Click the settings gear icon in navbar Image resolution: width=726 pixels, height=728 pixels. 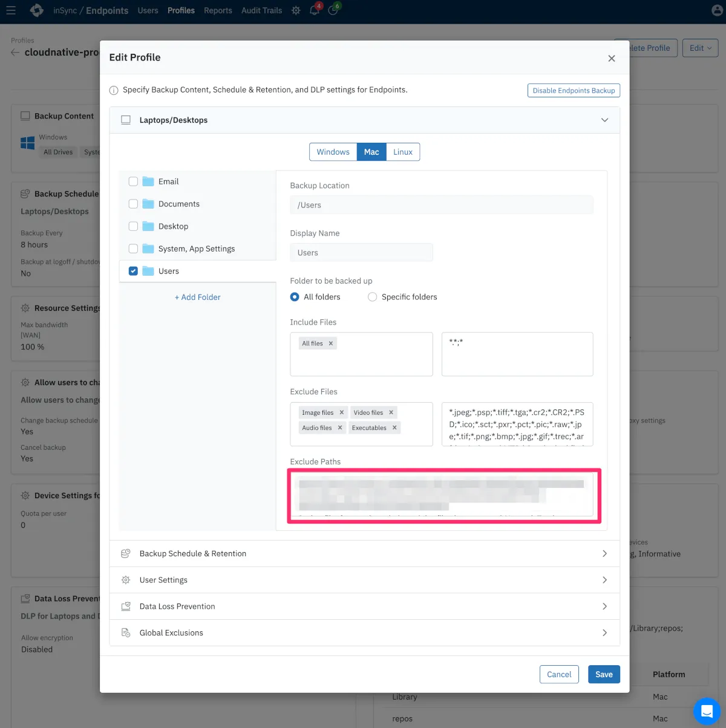[x=296, y=10]
